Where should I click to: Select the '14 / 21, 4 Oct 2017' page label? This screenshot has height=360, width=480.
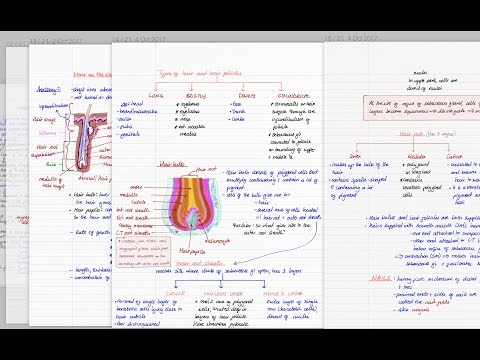(139, 39)
